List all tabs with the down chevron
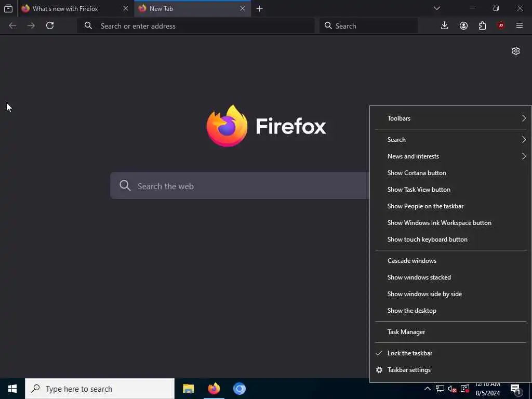 [x=437, y=8]
